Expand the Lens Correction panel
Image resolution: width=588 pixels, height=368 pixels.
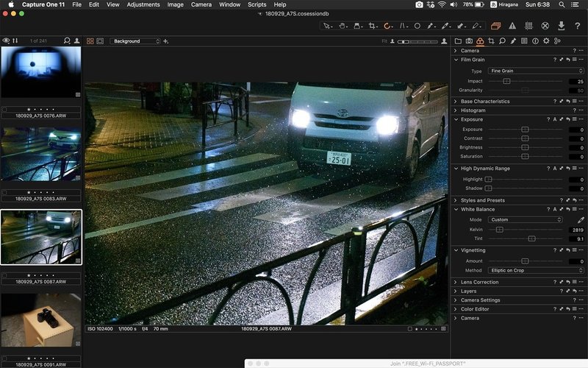[x=456, y=283]
